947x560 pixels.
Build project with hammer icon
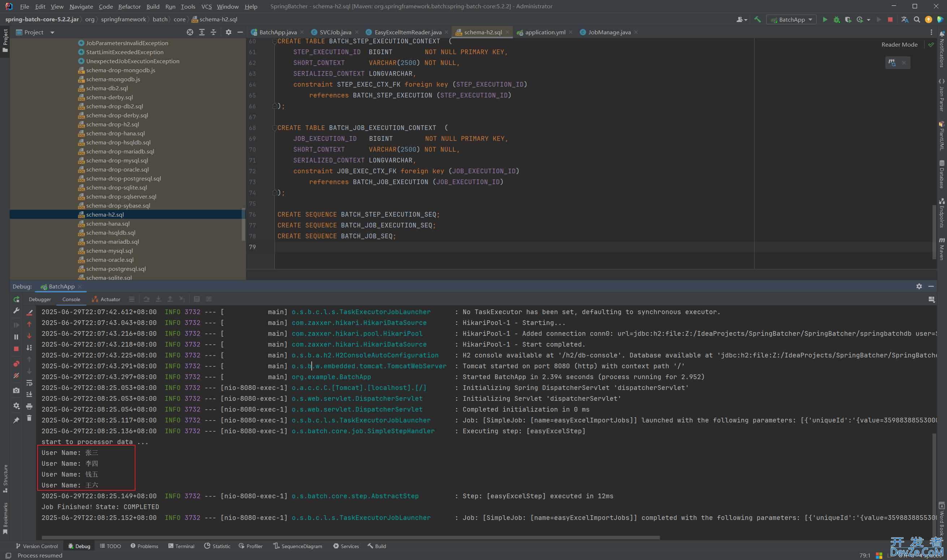tap(757, 19)
